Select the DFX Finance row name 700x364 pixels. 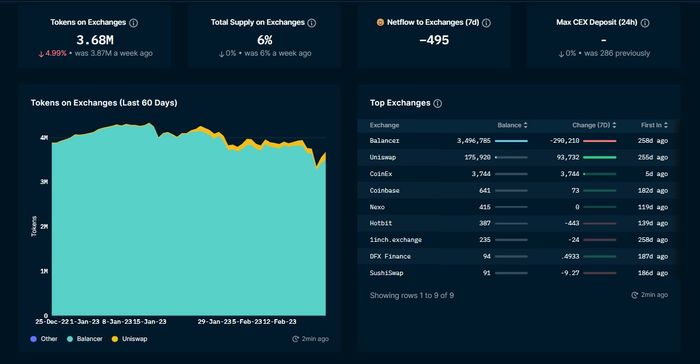[390, 256]
